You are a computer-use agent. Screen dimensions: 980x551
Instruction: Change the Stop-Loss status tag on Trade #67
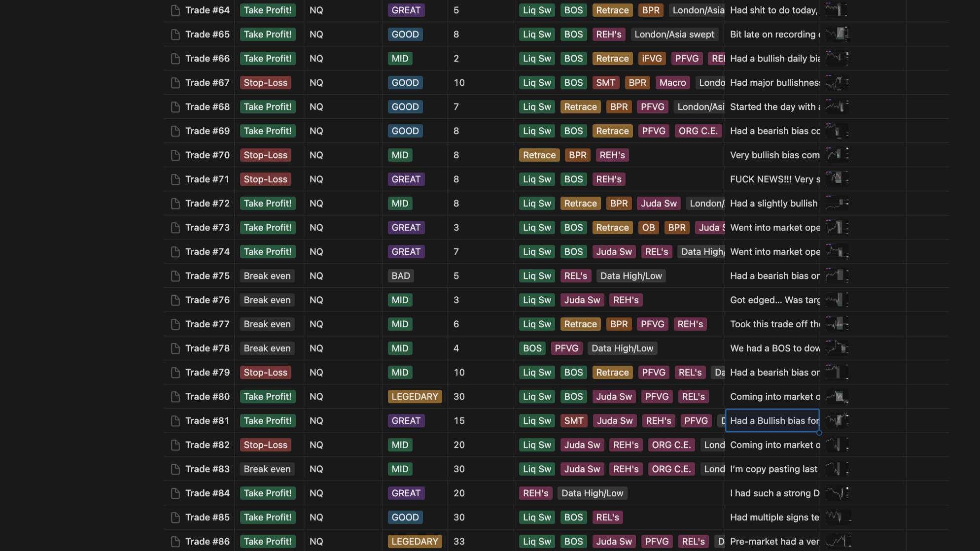pyautogui.click(x=265, y=83)
